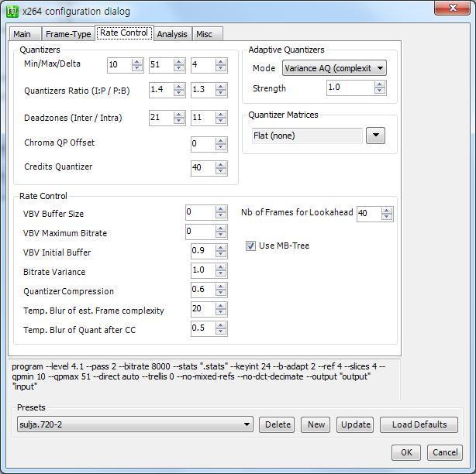Image resolution: width=476 pixels, height=474 pixels.
Task: Decrease the quantizer Delta value
Action: click(x=221, y=68)
